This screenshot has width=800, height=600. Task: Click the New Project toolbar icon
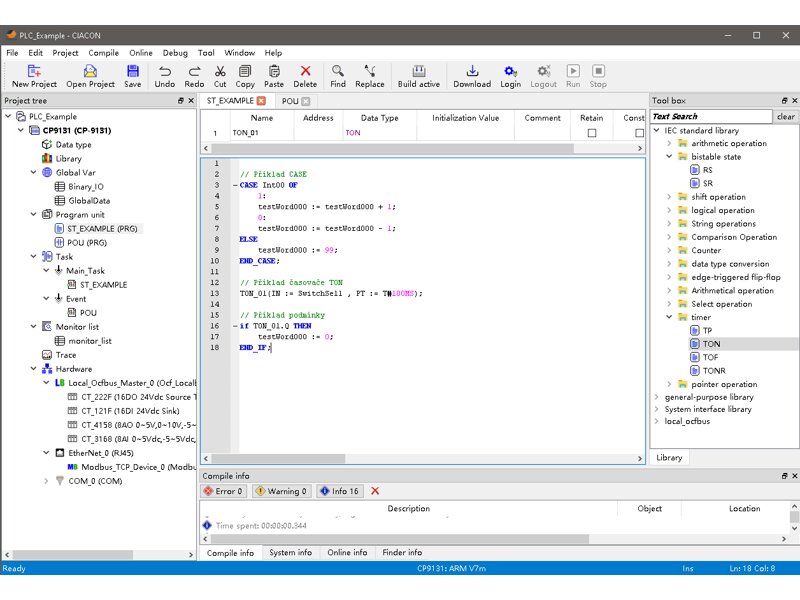[34, 72]
